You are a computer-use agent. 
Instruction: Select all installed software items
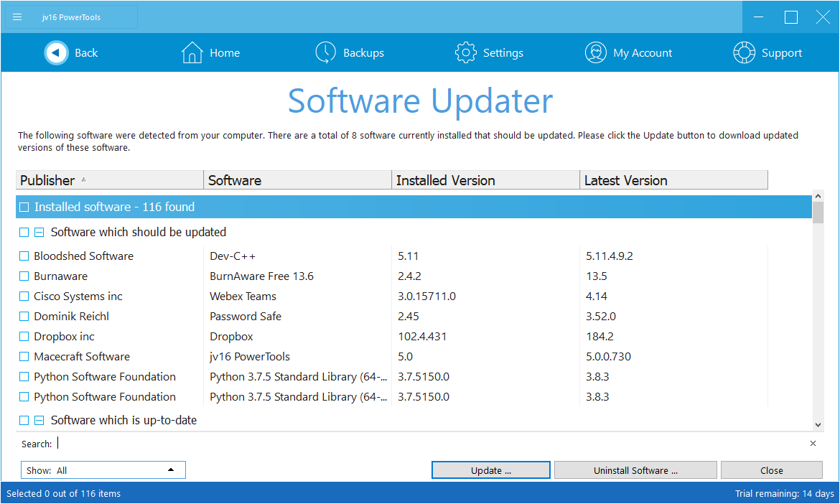pos(24,206)
